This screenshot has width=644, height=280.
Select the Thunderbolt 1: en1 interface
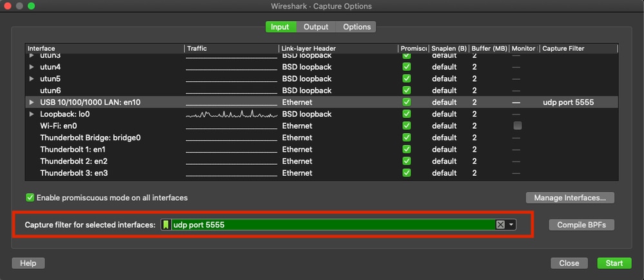point(73,149)
